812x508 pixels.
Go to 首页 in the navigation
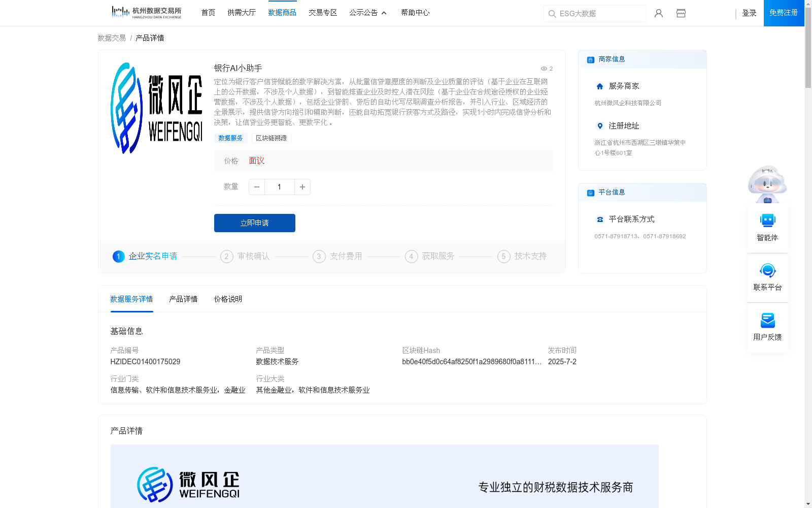208,13
